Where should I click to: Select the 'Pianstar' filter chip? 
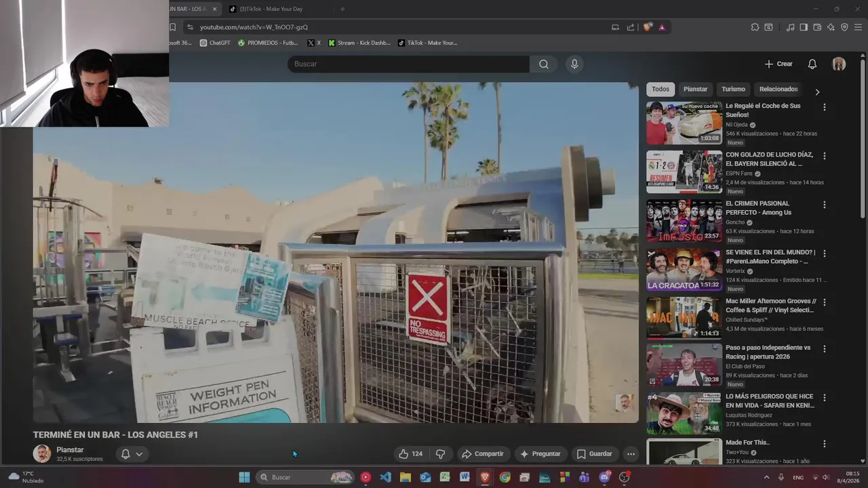point(695,89)
